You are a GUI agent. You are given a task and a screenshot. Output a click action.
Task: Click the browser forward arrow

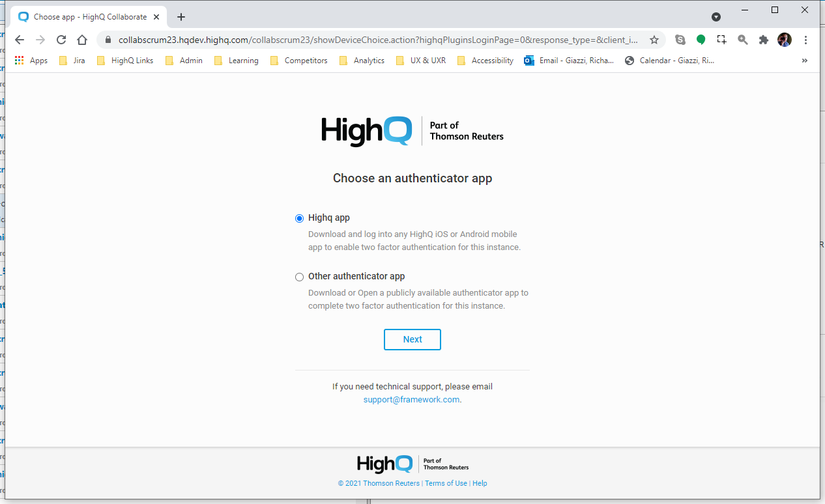point(40,40)
